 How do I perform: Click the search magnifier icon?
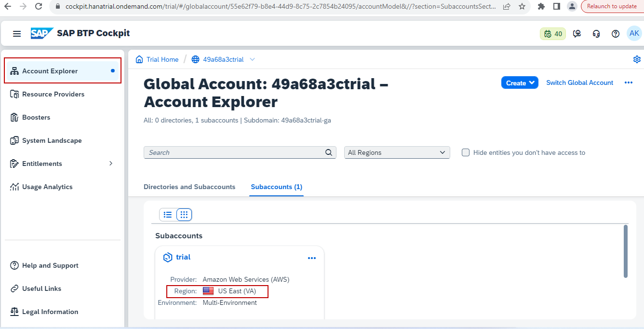tap(329, 152)
